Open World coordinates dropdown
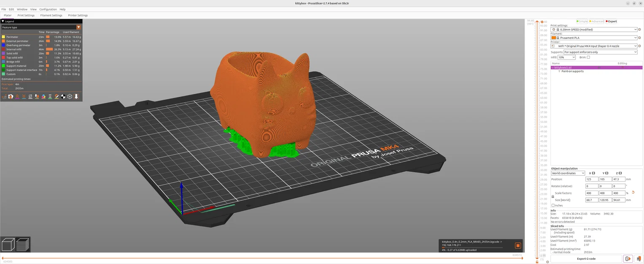Viewport: 644px width, 264px height. tap(568, 173)
